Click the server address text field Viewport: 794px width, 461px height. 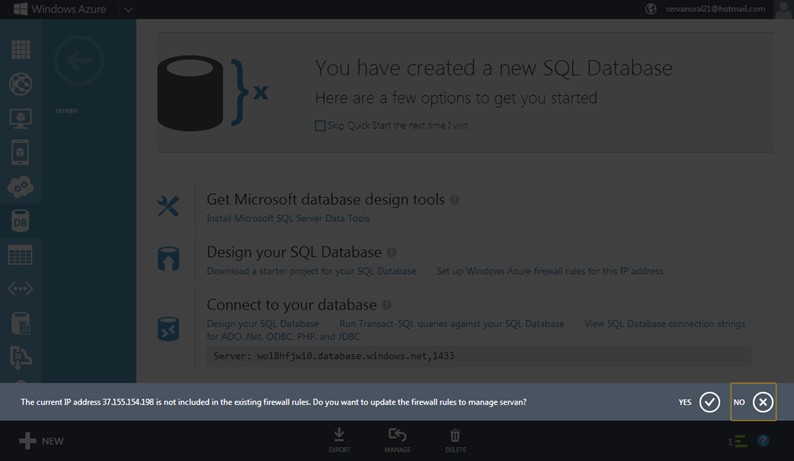[x=479, y=356]
